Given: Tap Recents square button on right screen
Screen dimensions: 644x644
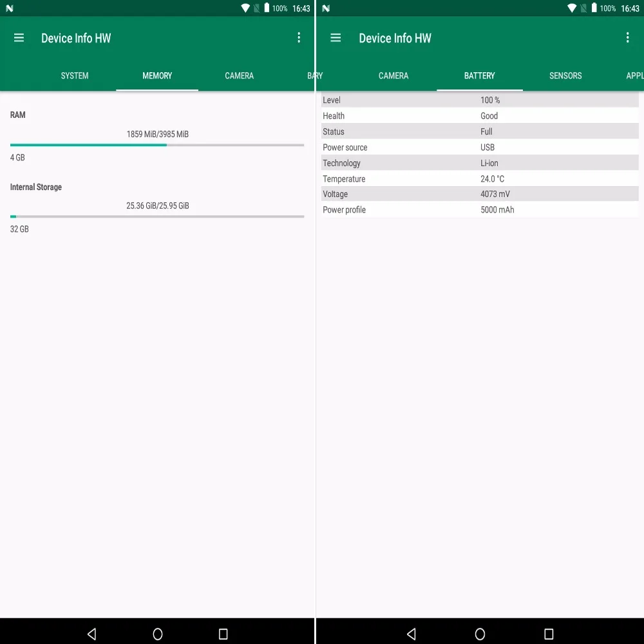Looking at the screenshot, I should click(x=549, y=634).
